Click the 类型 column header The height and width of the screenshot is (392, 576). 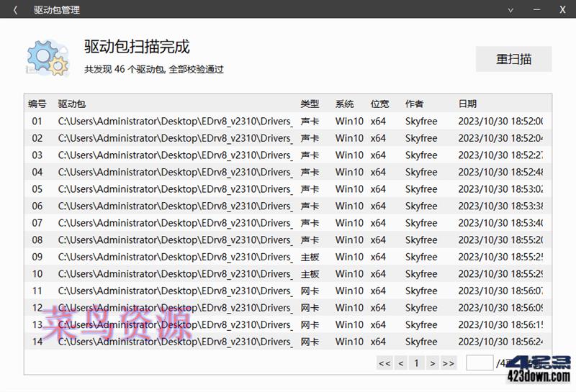pyautogui.click(x=310, y=104)
